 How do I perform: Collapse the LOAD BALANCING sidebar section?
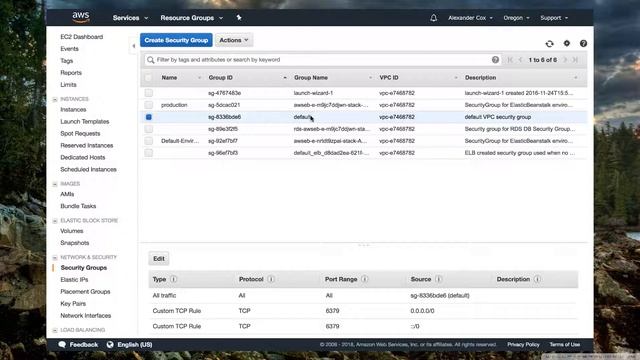(55, 330)
